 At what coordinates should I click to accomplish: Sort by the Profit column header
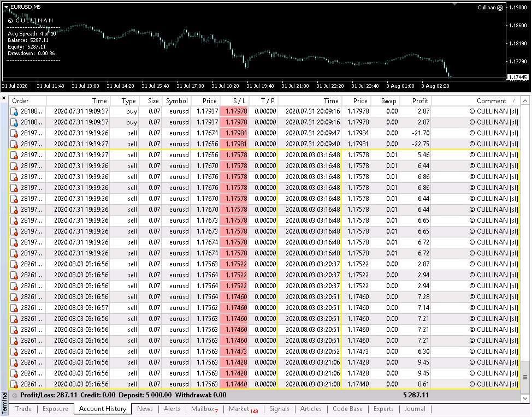click(x=416, y=100)
